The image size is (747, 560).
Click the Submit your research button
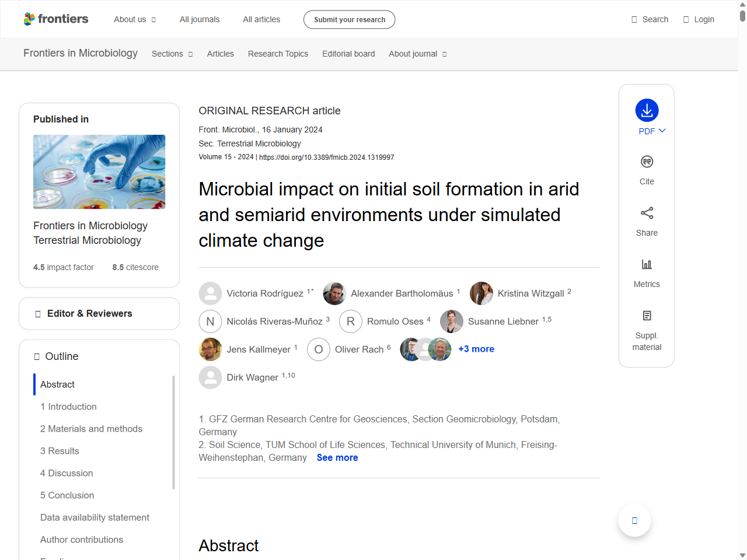[x=349, y=19]
